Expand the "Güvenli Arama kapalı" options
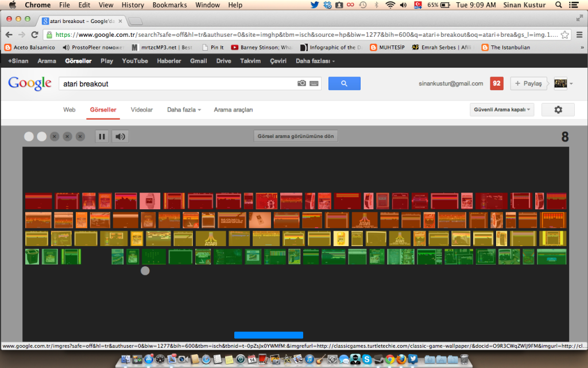Viewport: 588px width, 368px height. coord(502,109)
